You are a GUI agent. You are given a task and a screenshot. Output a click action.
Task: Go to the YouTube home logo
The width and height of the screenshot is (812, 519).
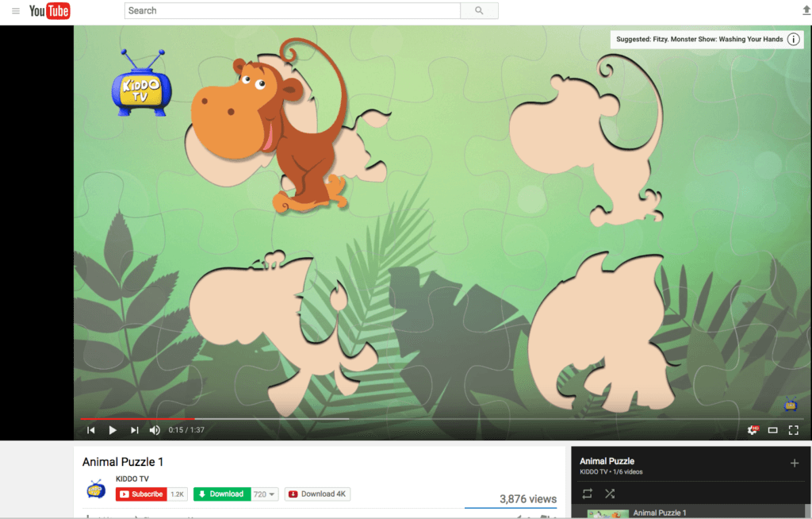pyautogui.click(x=49, y=11)
